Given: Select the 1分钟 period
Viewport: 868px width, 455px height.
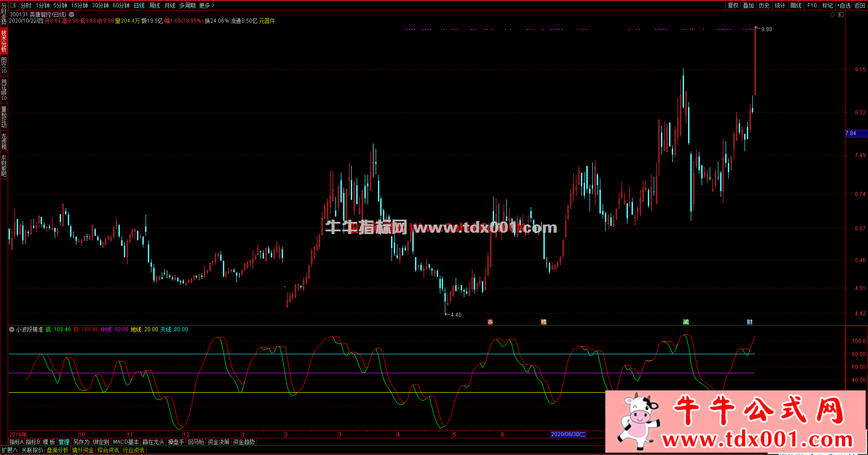Looking at the screenshot, I should tap(43, 5).
